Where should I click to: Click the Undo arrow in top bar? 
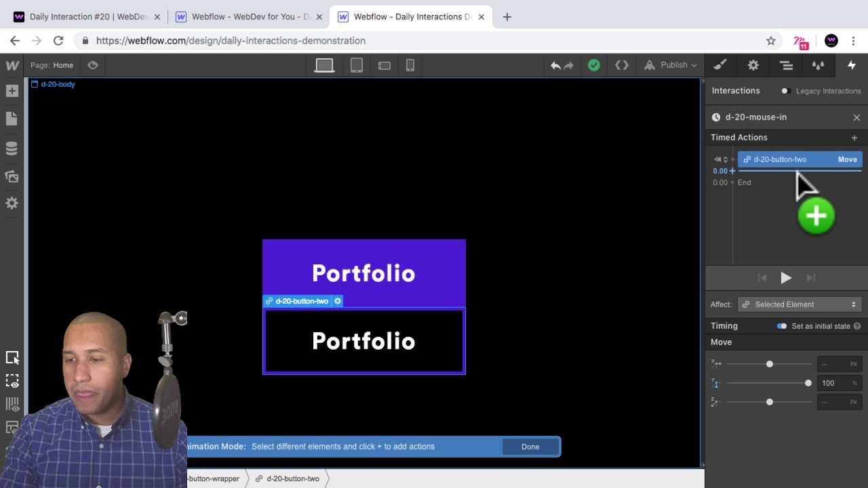[555, 65]
